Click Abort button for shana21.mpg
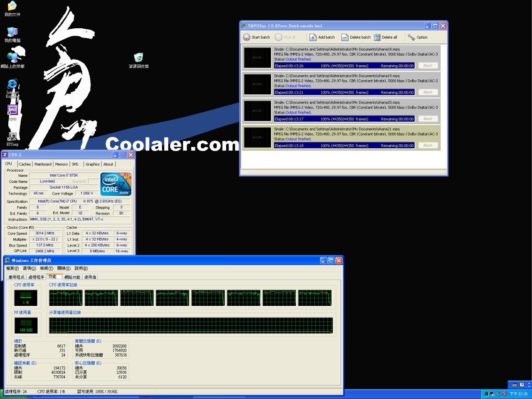The width and height of the screenshot is (532, 399). pyautogui.click(x=428, y=145)
